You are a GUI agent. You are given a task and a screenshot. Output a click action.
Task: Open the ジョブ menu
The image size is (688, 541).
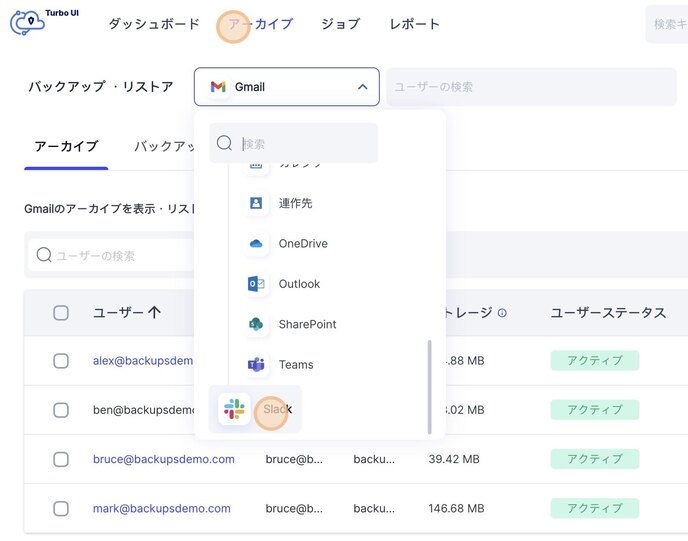click(340, 24)
